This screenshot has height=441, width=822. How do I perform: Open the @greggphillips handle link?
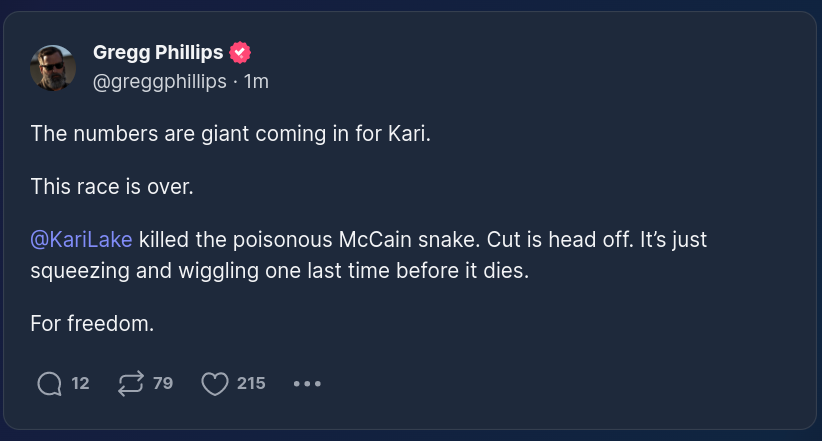tap(159, 81)
